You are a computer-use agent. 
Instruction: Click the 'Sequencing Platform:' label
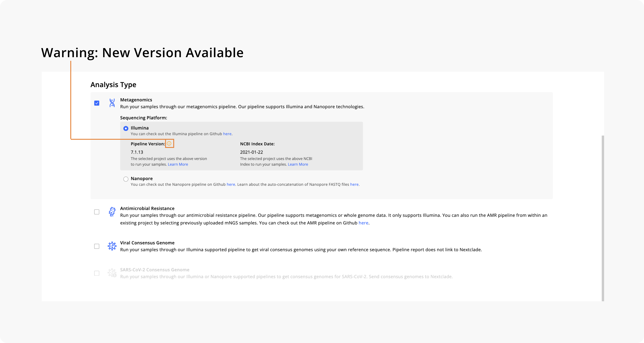click(x=144, y=118)
